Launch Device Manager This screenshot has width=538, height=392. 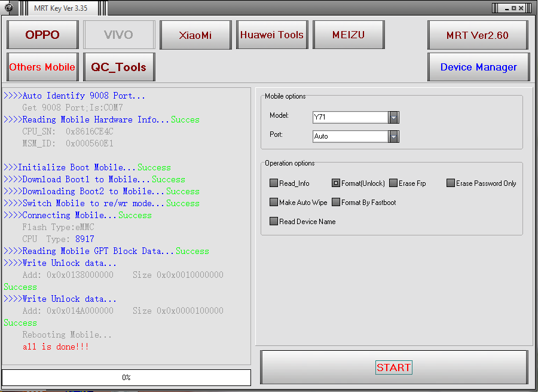(x=478, y=67)
